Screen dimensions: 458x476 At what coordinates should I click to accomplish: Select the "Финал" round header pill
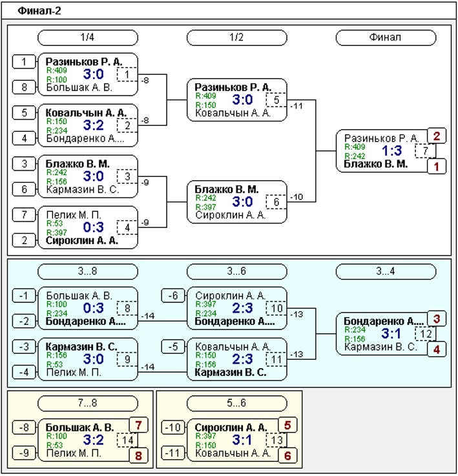386,37
